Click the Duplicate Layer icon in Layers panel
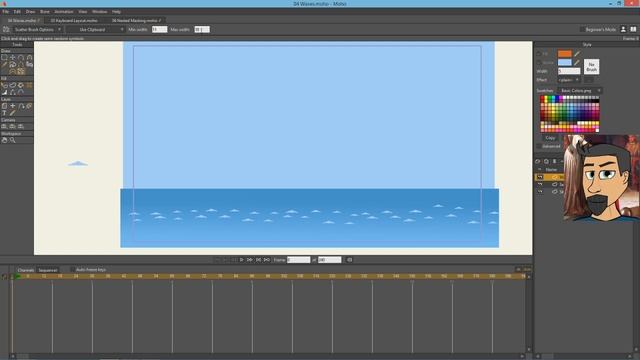 tap(546, 162)
